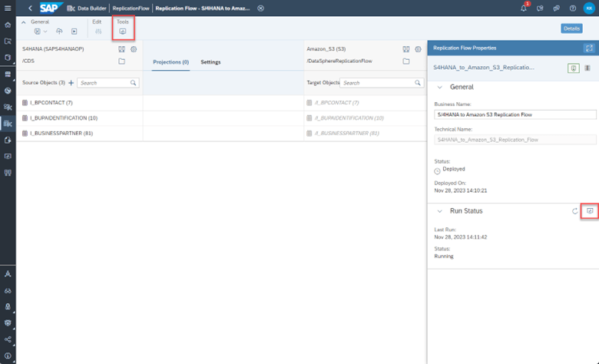Image resolution: width=599 pixels, height=364 pixels.
Task: Open target Amazon_S3 settings gear
Action: tap(418, 49)
